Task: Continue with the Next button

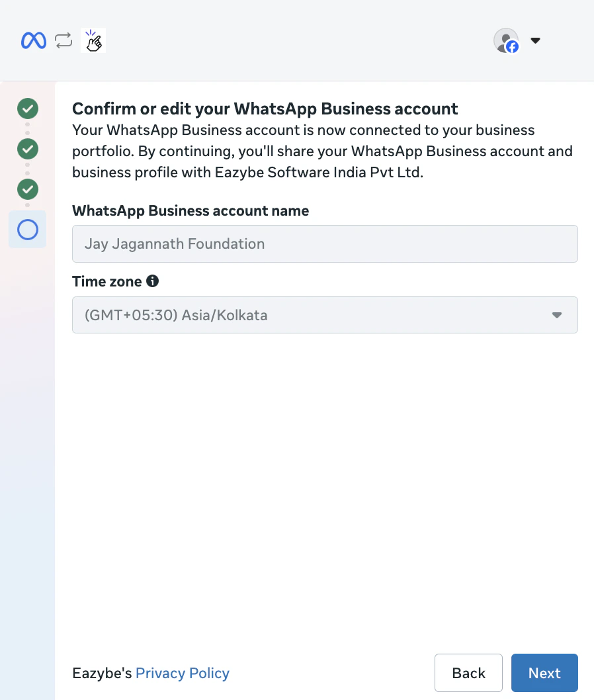Action: click(x=544, y=673)
